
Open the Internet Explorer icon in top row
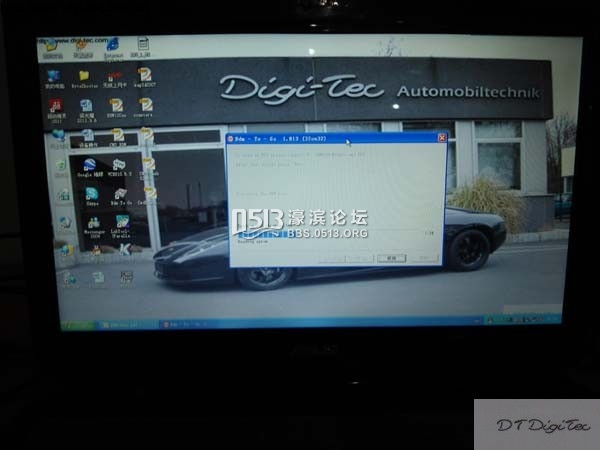112,45
